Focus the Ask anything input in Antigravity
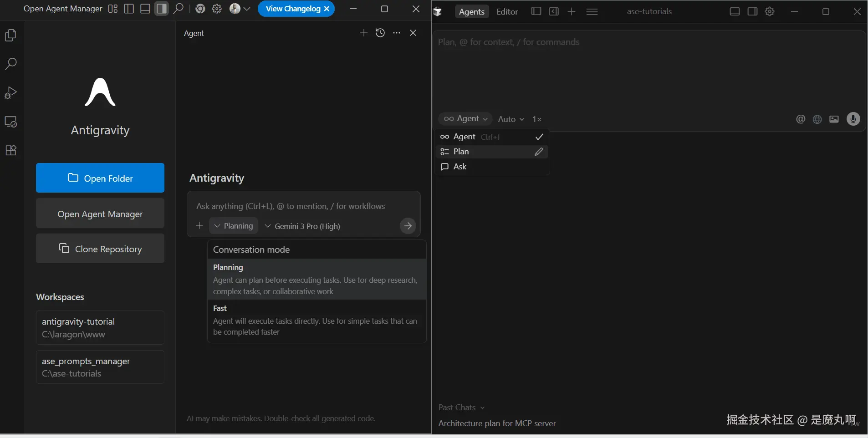Screen dimensions: 868x438 point(303,206)
